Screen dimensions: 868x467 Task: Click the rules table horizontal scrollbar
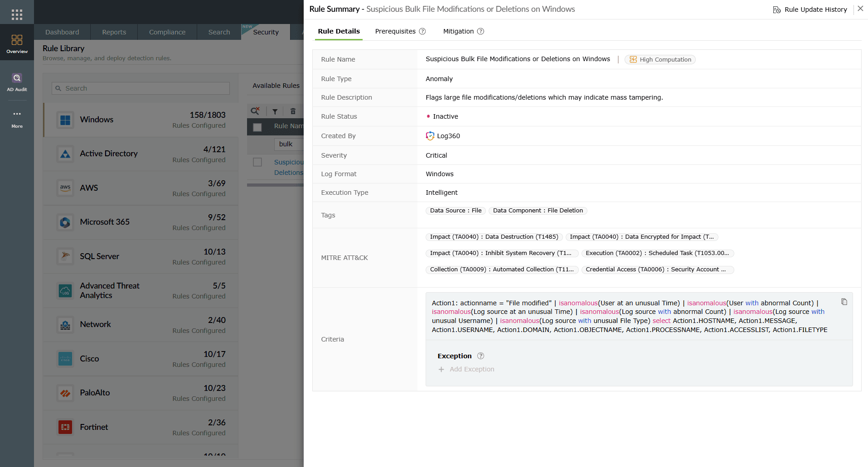point(275,185)
